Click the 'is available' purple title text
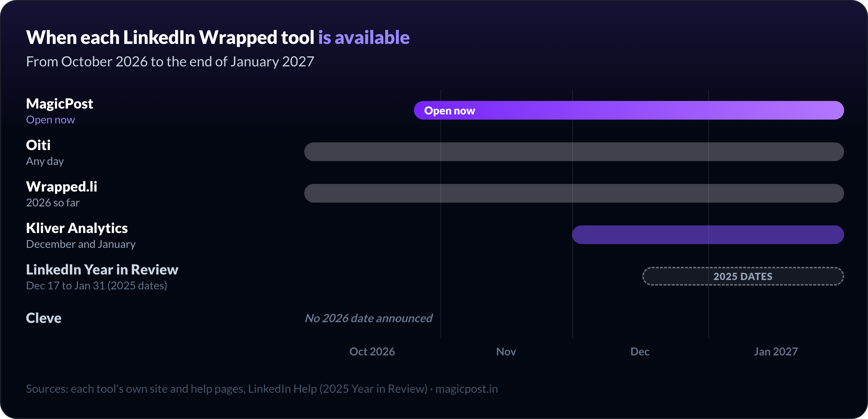This screenshot has height=419, width=868. coord(364,37)
